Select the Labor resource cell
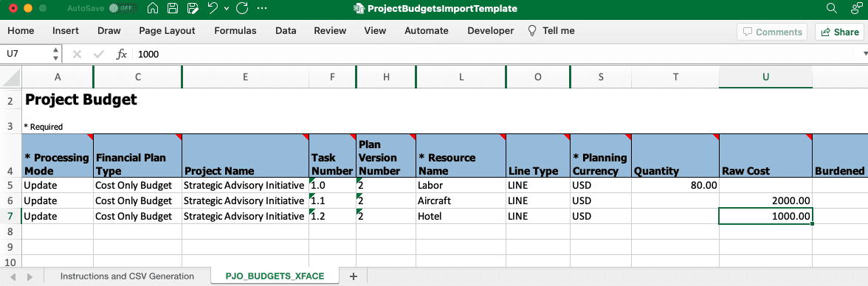The width and height of the screenshot is (868, 286). coord(461,185)
